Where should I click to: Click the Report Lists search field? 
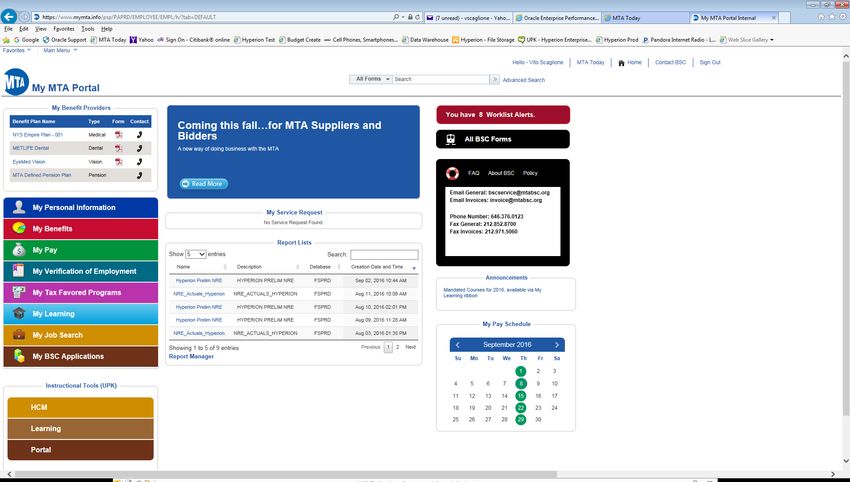(x=384, y=254)
